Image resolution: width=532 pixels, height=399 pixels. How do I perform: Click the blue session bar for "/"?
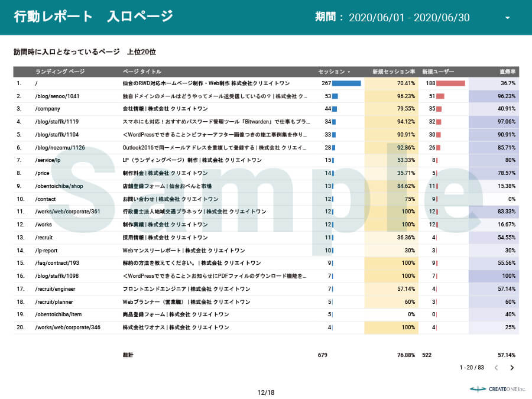(346, 83)
